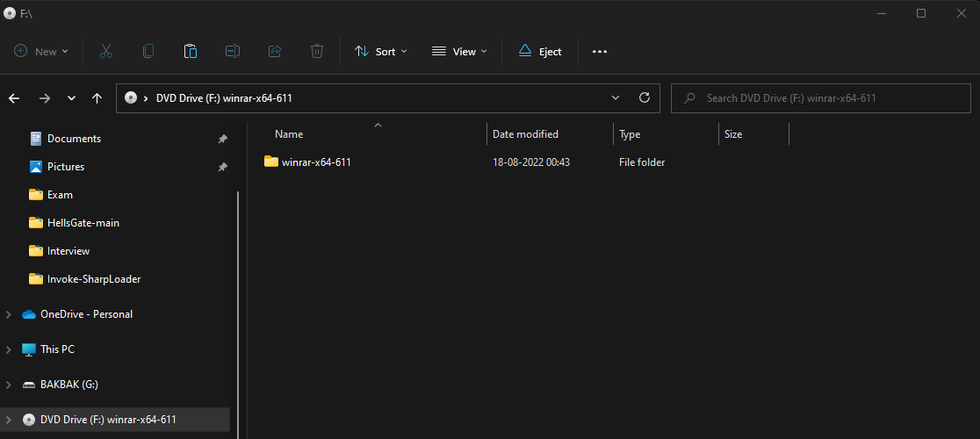This screenshot has height=439, width=980.
Task: Expand the This PC node
Action: coord(9,349)
